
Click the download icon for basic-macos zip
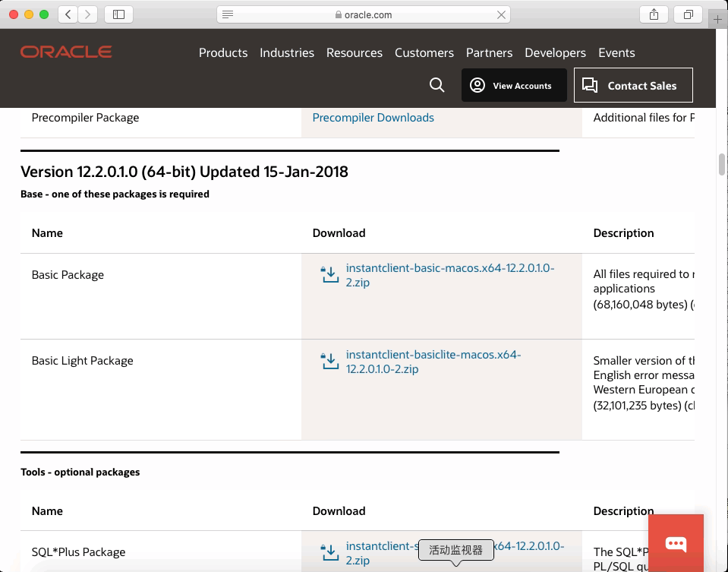(x=329, y=275)
